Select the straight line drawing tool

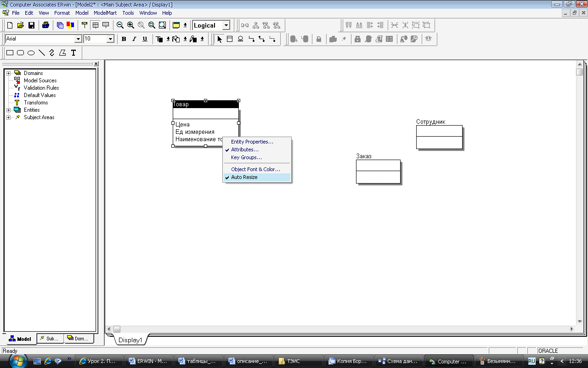click(42, 53)
